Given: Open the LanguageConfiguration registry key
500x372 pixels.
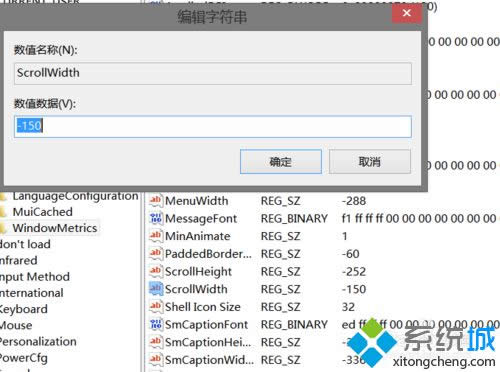Looking at the screenshot, I should click(75, 196).
